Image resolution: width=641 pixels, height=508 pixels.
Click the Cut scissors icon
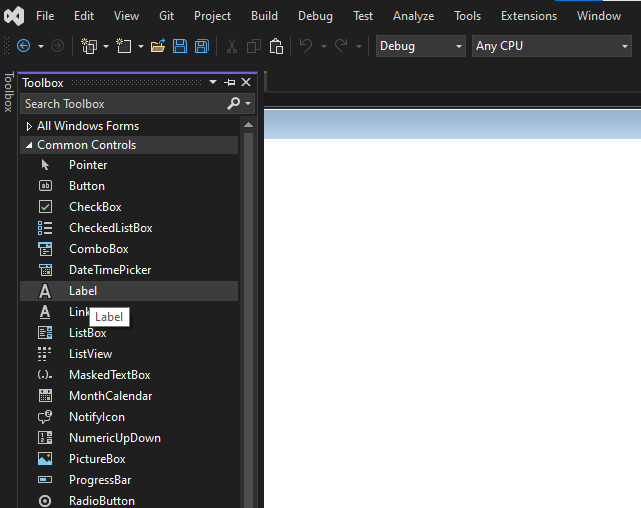(x=232, y=46)
